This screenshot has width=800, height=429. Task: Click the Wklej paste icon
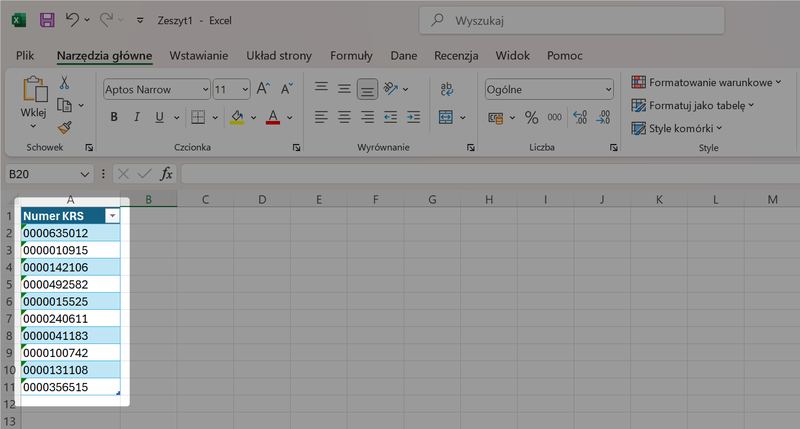(34, 90)
